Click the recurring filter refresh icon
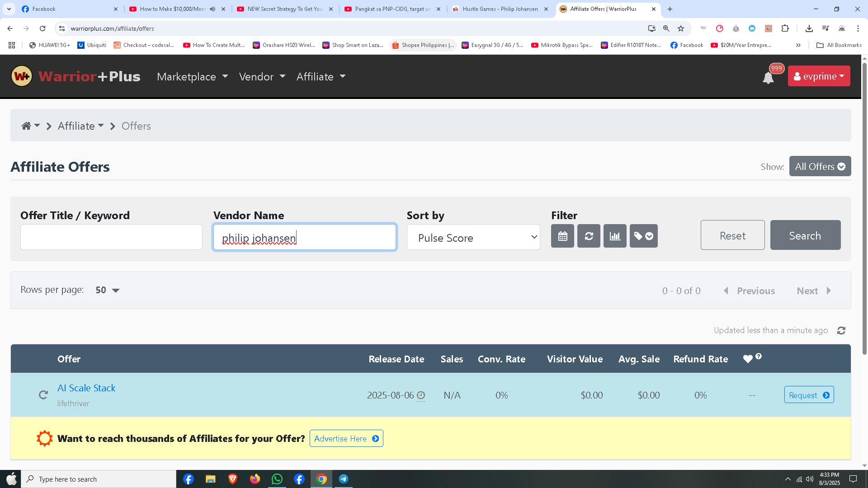 [x=589, y=236]
